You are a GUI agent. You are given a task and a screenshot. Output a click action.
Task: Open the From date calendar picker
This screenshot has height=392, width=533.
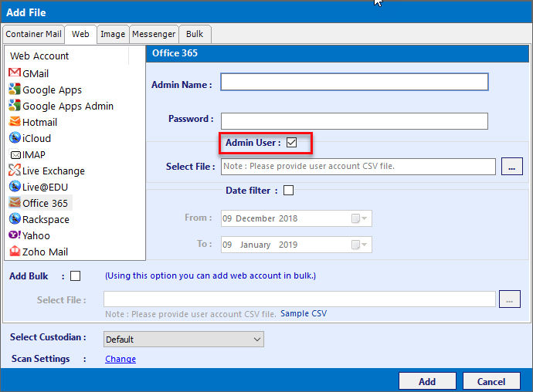point(359,218)
